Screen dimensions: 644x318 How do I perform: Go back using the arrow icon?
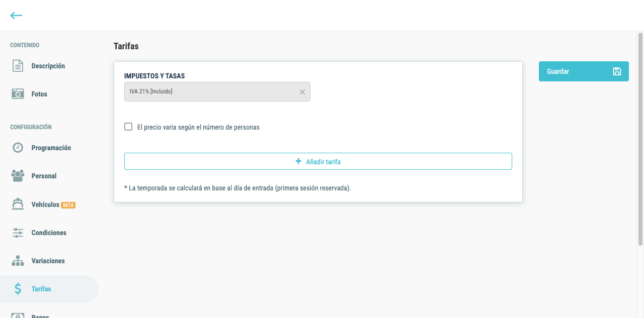(16, 16)
